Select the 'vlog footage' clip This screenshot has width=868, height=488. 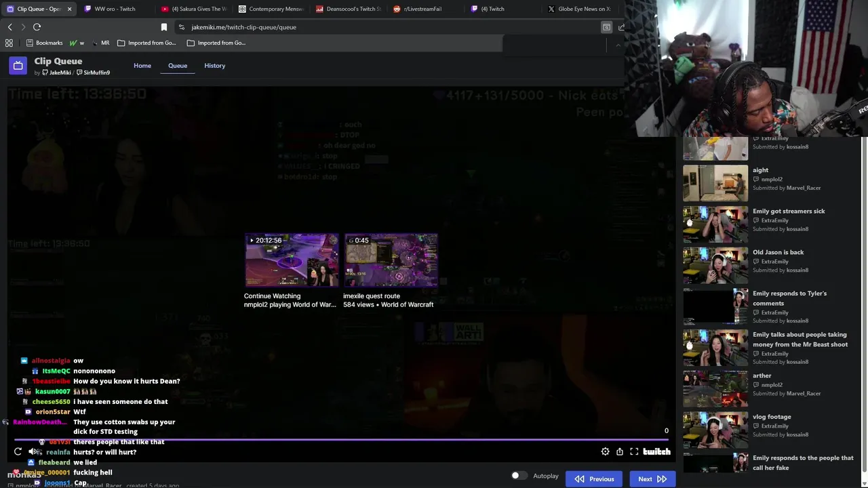770,430
